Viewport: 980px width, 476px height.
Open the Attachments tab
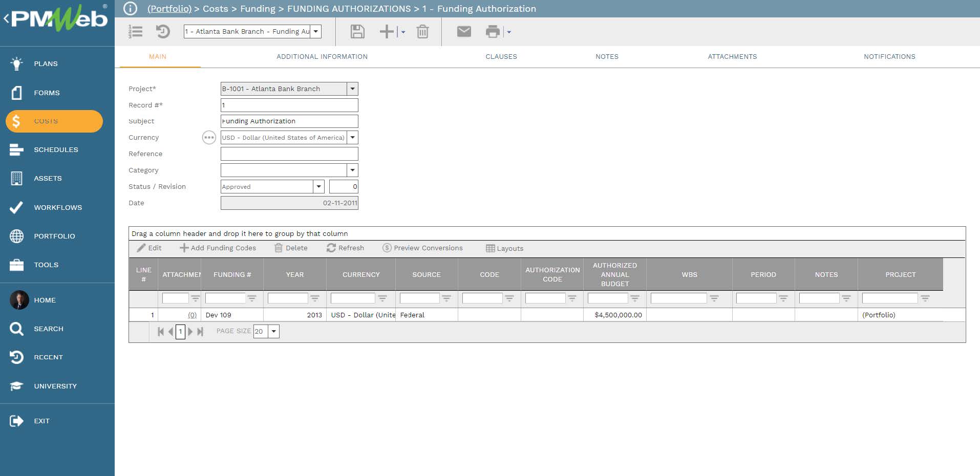tap(732, 57)
